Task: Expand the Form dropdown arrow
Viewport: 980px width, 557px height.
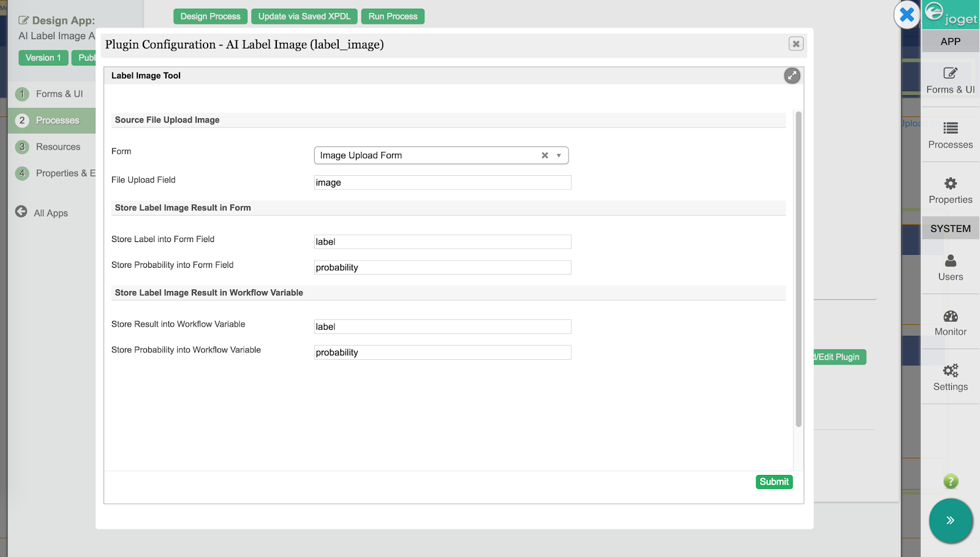Action: (559, 156)
